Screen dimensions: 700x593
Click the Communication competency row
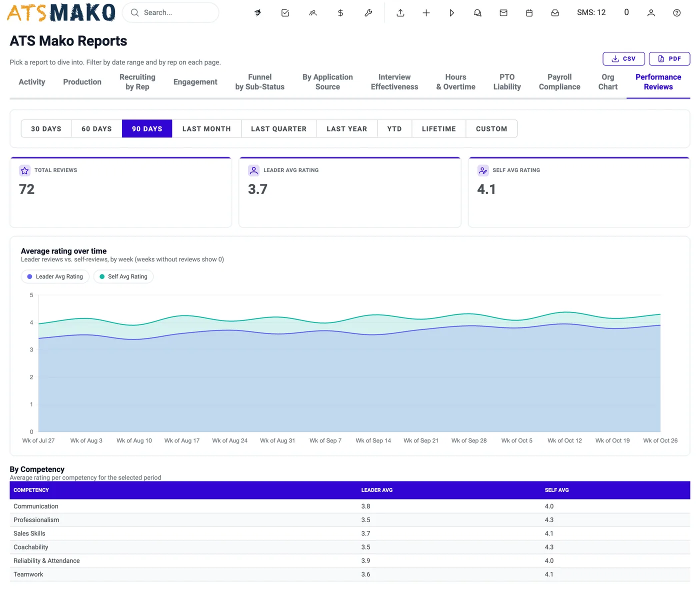[x=350, y=506]
